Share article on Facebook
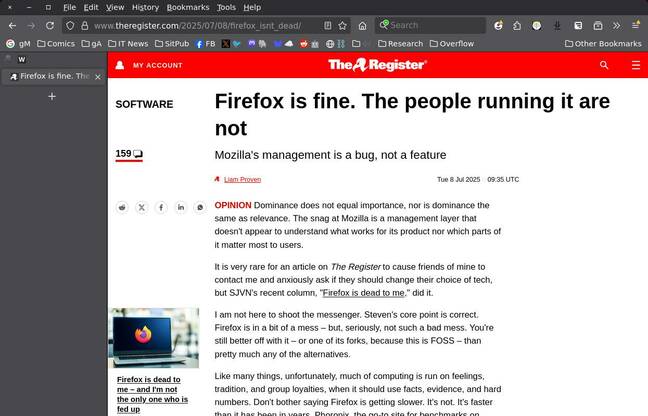 coord(161,207)
